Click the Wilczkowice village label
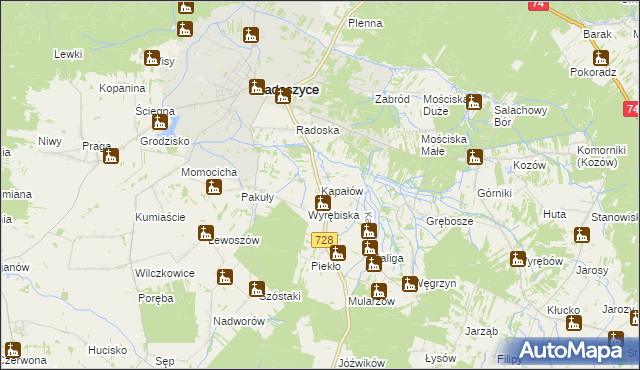The width and height of the screenshot is (640, 370). coord(164,273)
